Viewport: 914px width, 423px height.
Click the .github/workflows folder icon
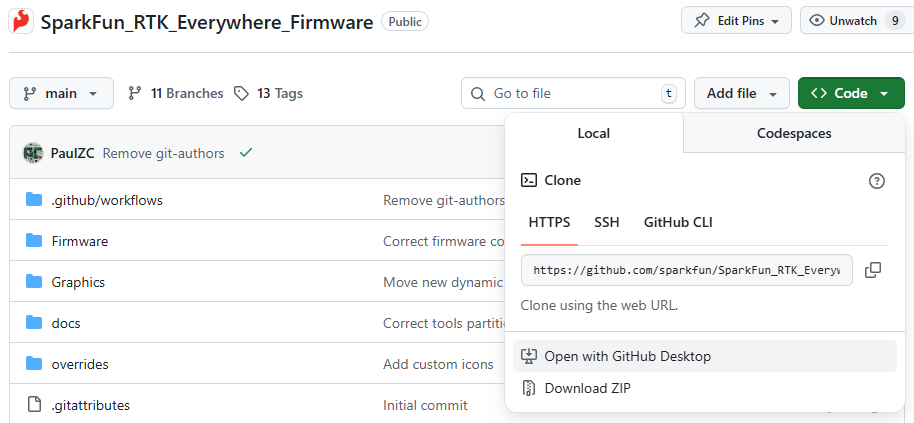(34, 200)
